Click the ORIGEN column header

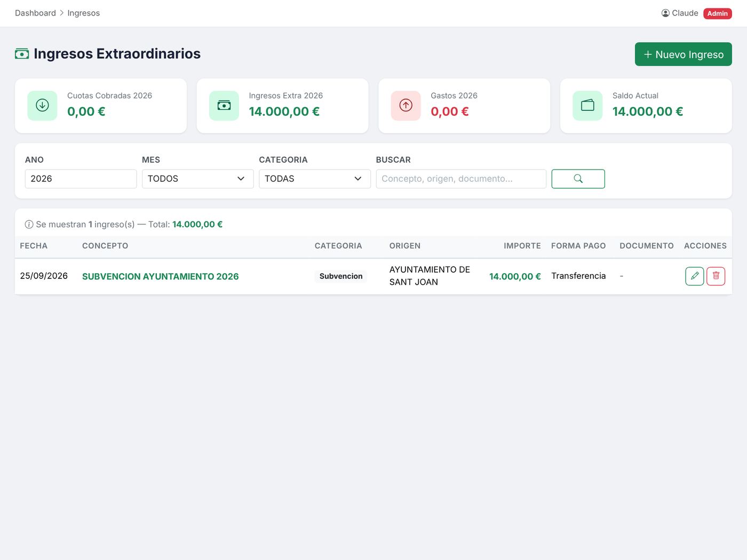[405, 246]
